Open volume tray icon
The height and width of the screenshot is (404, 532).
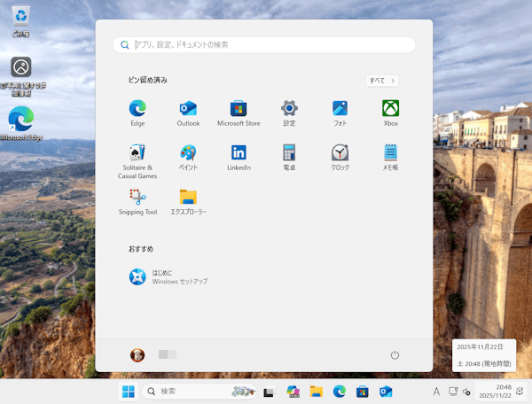click(x=466, y=392)
